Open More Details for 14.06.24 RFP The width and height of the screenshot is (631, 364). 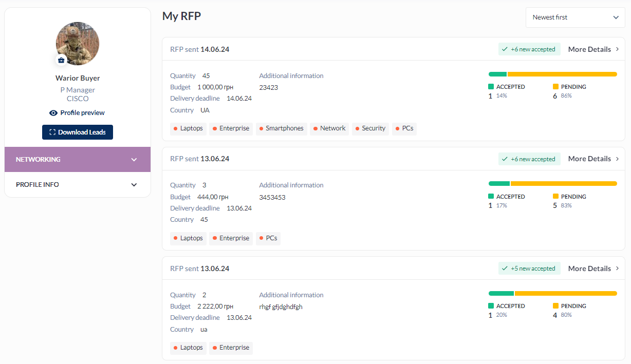point(589,49)
